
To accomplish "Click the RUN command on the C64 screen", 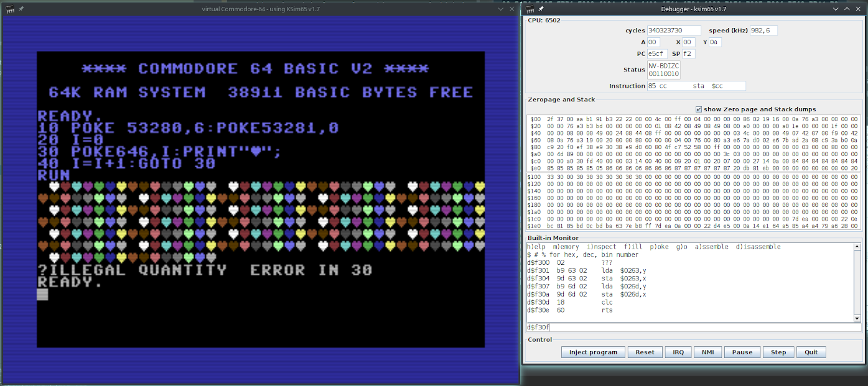I will 54,175.
